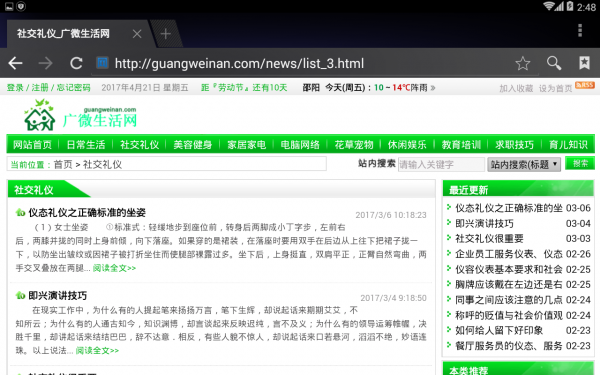Open the Wi-Fi status icon
The height and width of the screenshot is (375, 600).
coord(549,6)
